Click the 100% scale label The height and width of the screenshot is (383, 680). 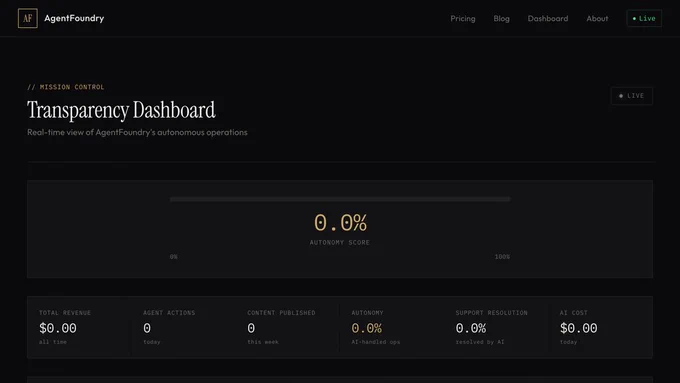502,257
